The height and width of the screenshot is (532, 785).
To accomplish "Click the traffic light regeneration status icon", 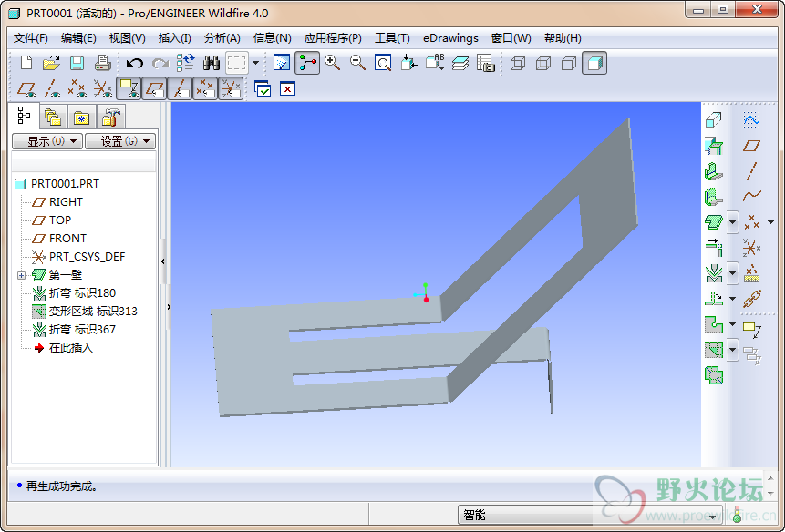I will coord(737,514).
